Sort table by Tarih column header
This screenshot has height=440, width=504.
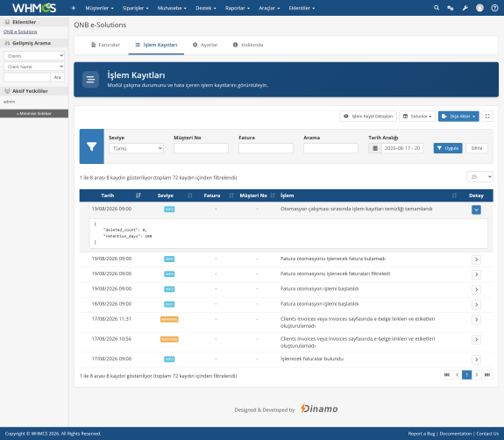pyautogui.click(x=108, y=195)
